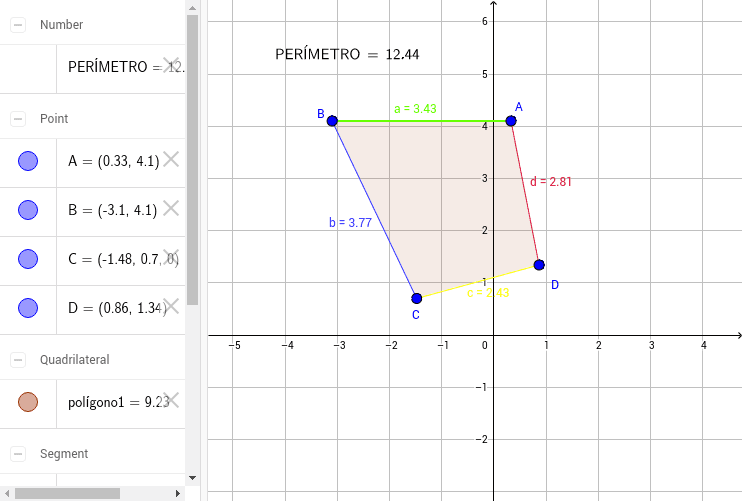Toggle visibility of point D
Viewport: 744px width, 503px height.
pyautogui.click(x=28, y=307)
